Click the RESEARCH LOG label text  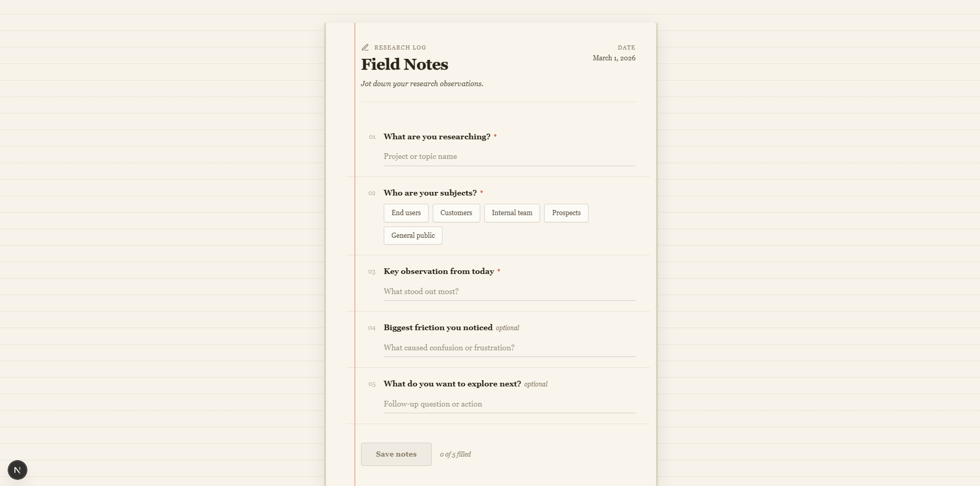(x=400, y=47)
